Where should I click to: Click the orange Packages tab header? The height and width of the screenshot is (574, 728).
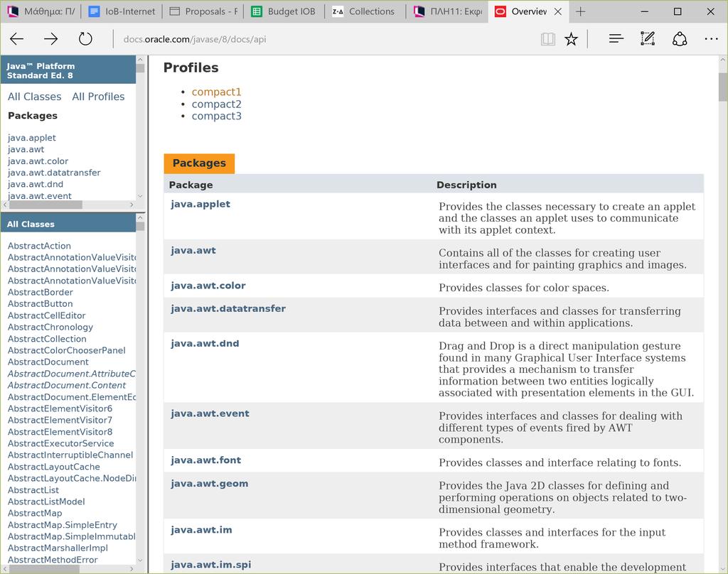pyautogui.click(x=199, y=163)
